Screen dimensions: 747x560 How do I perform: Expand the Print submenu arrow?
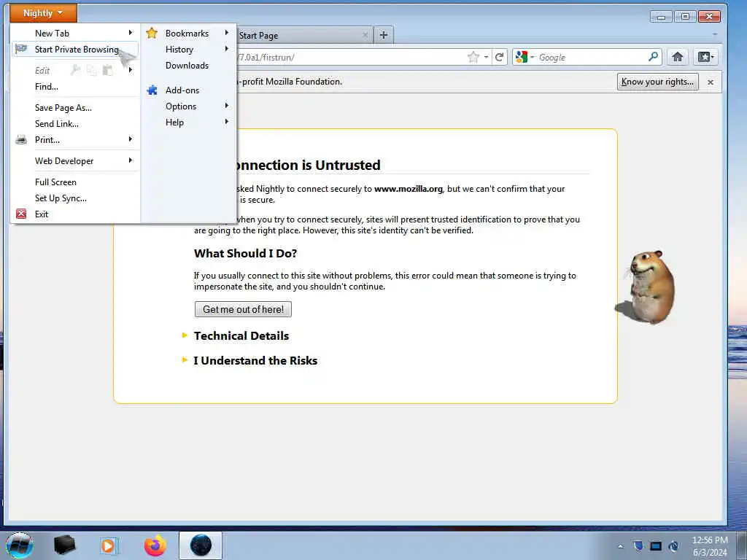pyautogui.click(x=131, y=139)
